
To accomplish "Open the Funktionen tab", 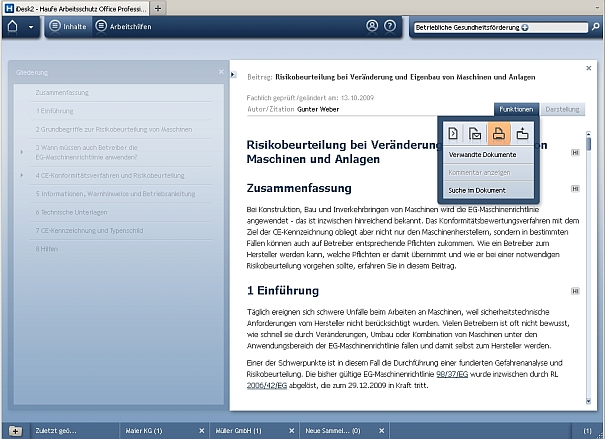I will [x=516, y=109].
